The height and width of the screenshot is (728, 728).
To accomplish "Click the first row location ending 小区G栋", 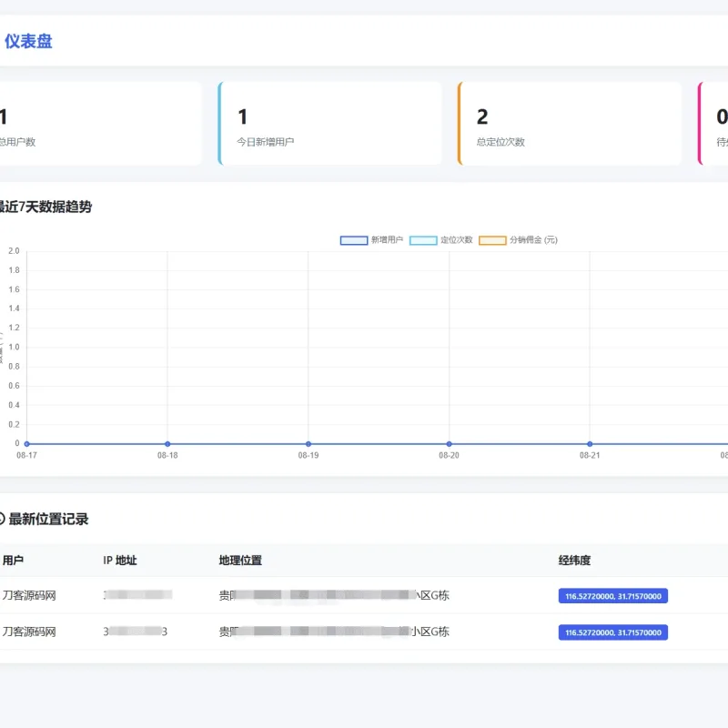I will click(x=334, y=595).
